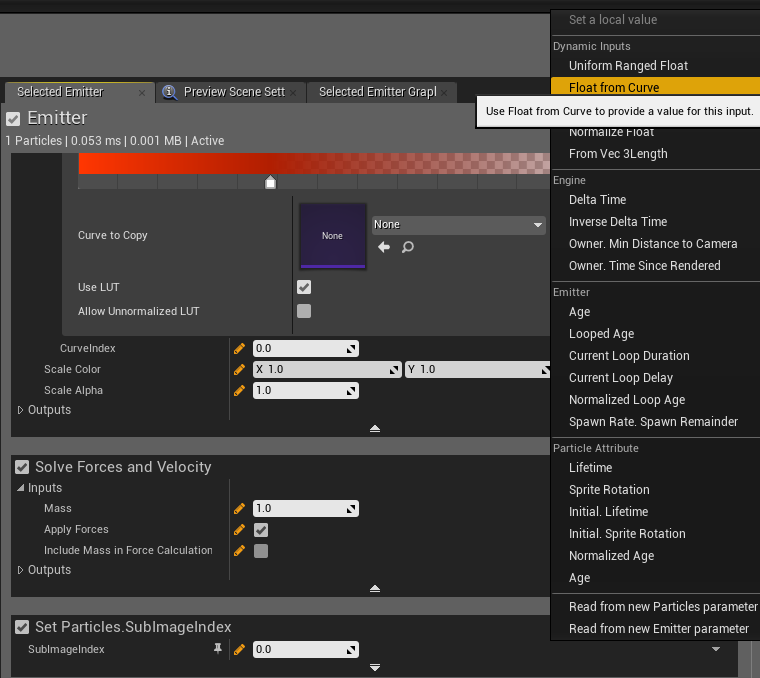Click the CurveIndex value field
This screenshot has height=678, width=760.
(306, 348)
